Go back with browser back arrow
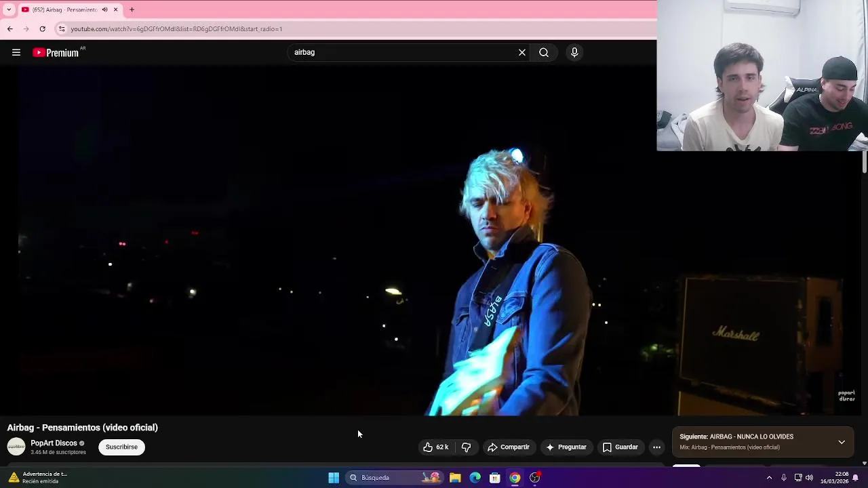The image size is (868, 488). point(10,28)
